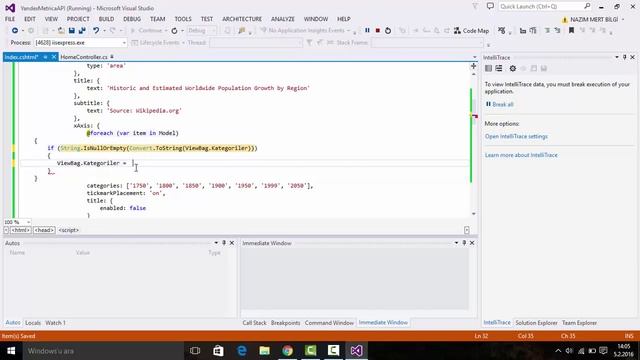Click the editor vertical scrollbar down arrow
The height and width of the screenshot is (360, 640).
coord(473,213)
